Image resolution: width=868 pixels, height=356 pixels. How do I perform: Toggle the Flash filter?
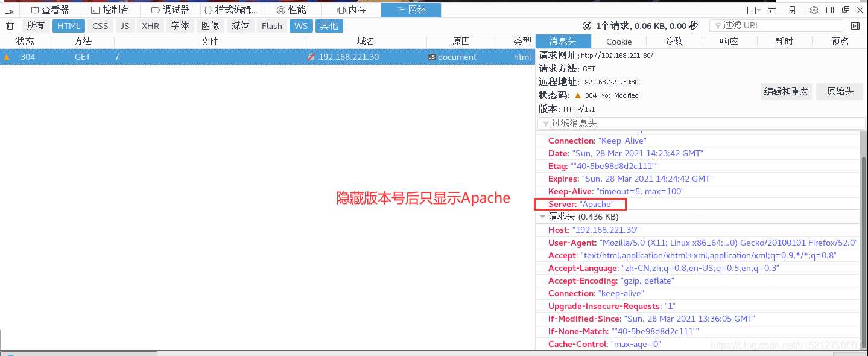(x=271, y=26)
